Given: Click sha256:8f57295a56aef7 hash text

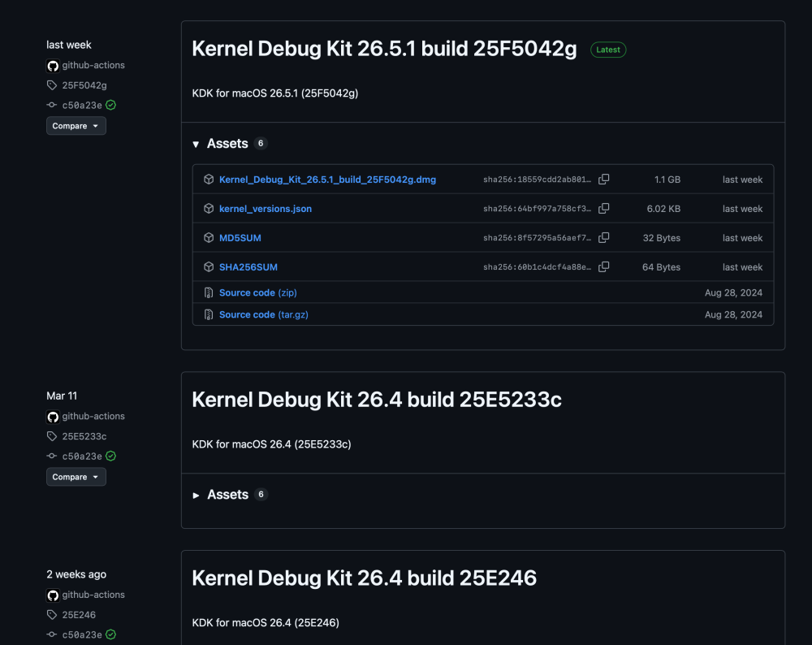Looking at the screenshot, I should 537,238.
